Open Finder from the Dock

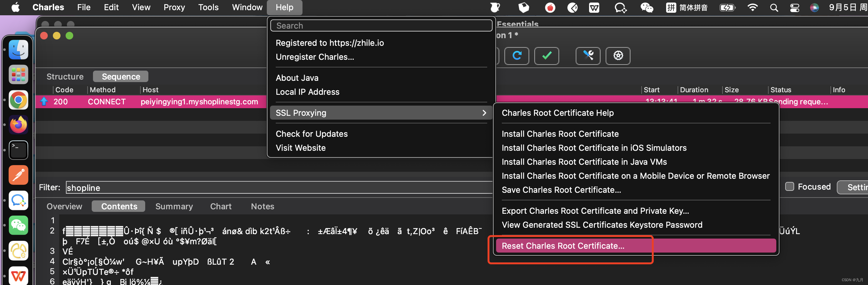[18, 50]
